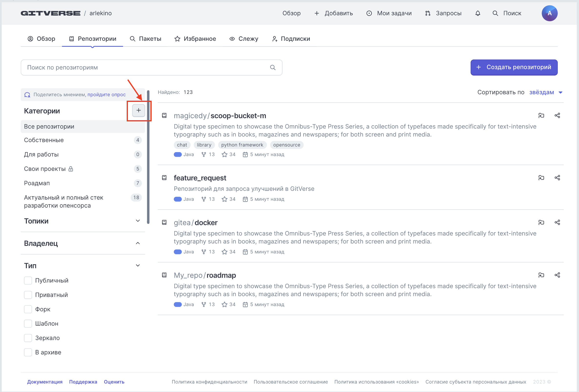Follow the пройдите опрос link

click(x=106, y=95)
